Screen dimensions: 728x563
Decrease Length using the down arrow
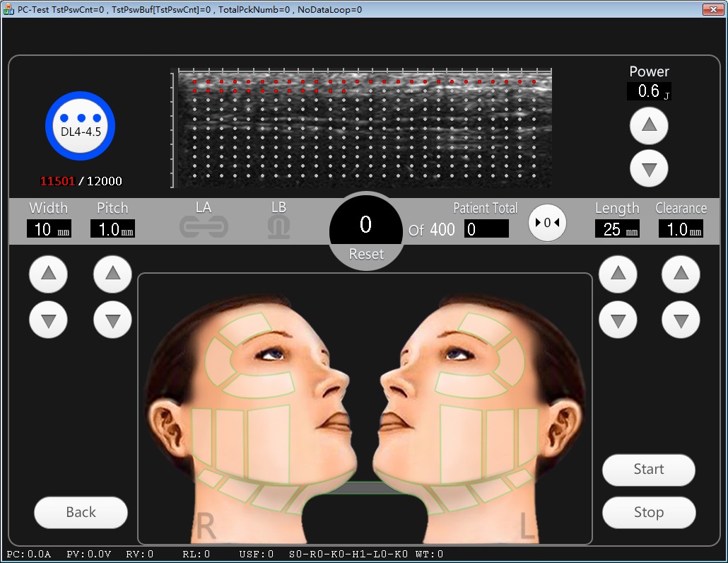pos(618,320)
